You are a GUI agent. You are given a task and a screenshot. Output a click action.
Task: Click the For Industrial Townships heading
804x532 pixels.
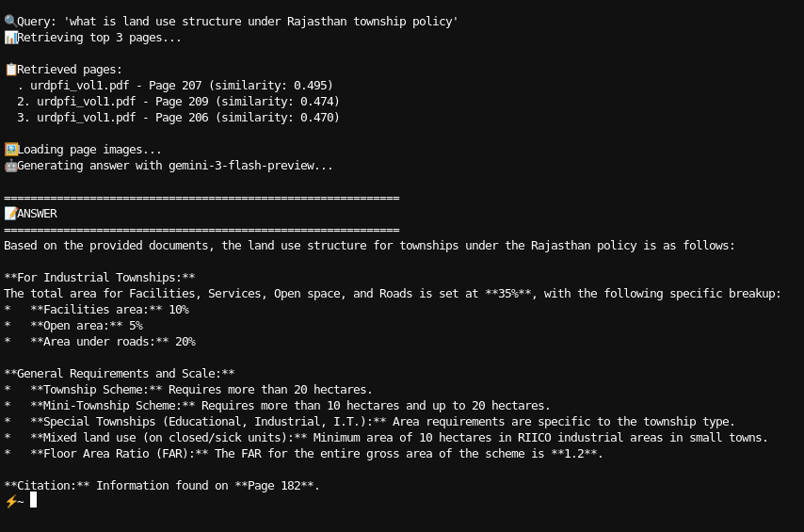pos(100,278)
